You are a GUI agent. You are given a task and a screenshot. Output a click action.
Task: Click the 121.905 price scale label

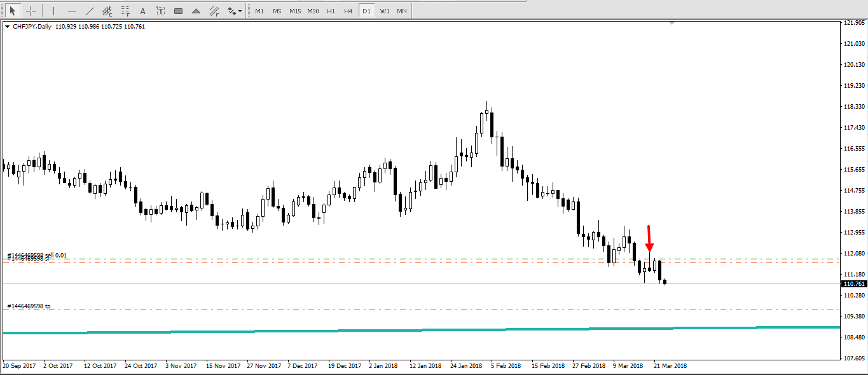(853, 23)
